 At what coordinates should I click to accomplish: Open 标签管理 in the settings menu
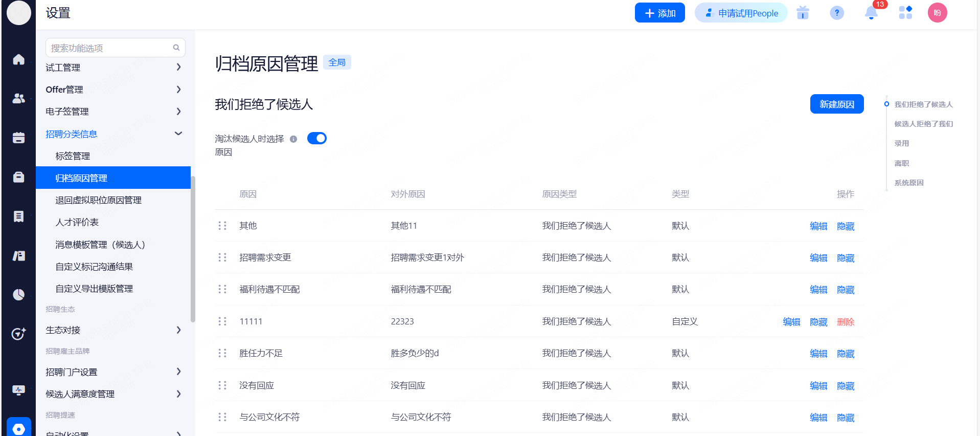(x=73, y=156)
